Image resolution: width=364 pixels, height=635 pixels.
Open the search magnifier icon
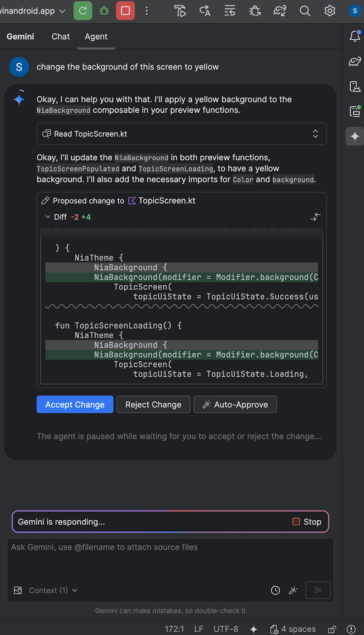[305, 11]
